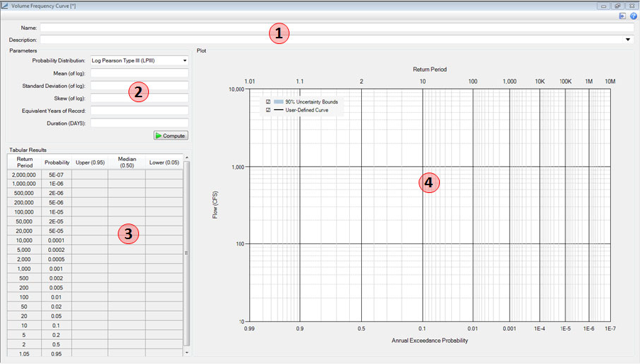This screenshot has height=364, width=640.
Task: Select the 20,000 return period cell
Action: coord(24,231)
